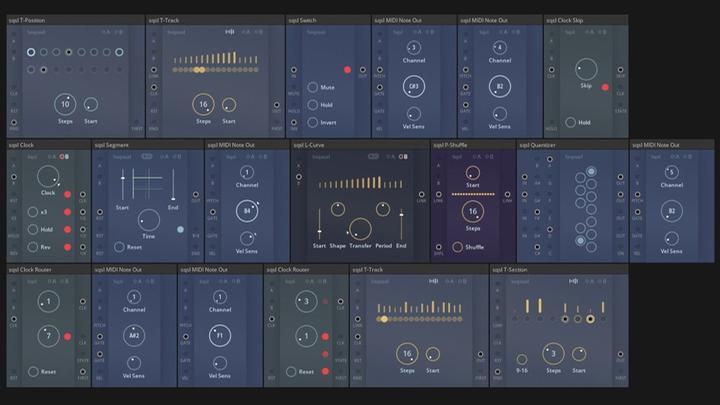The image size is (720, 405).
Task: Toggle Rev in the Clock module
Action: [32, 247]
